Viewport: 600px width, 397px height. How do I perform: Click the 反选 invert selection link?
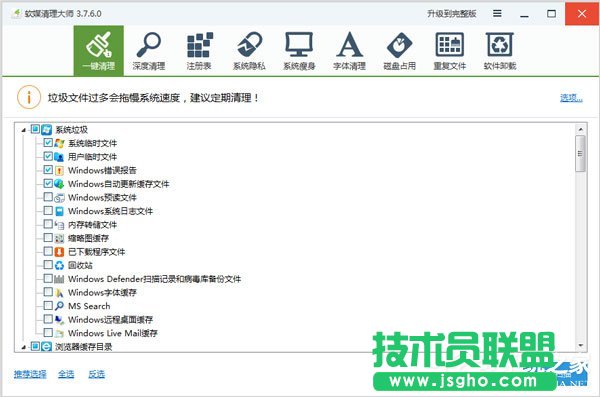click(x=96, y=374)
